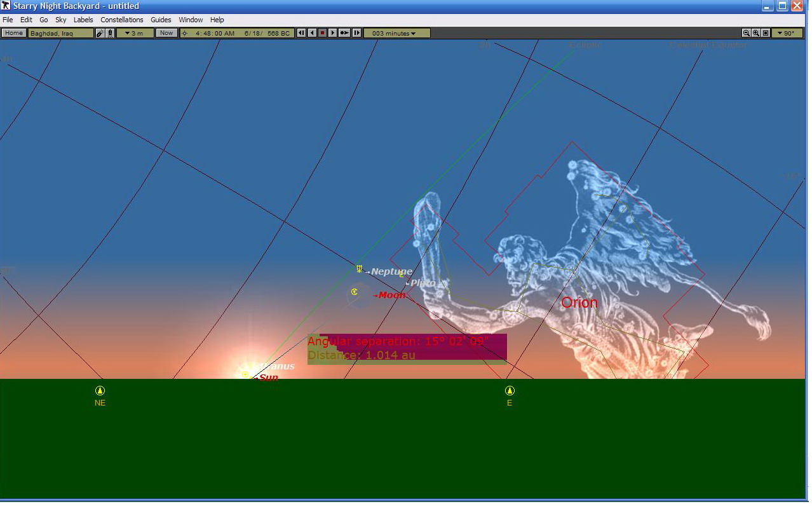This screenshot has width=812, height=506.
Task: Toggle the sun daylight-saving icon beside time
Action: click(185, 33)
